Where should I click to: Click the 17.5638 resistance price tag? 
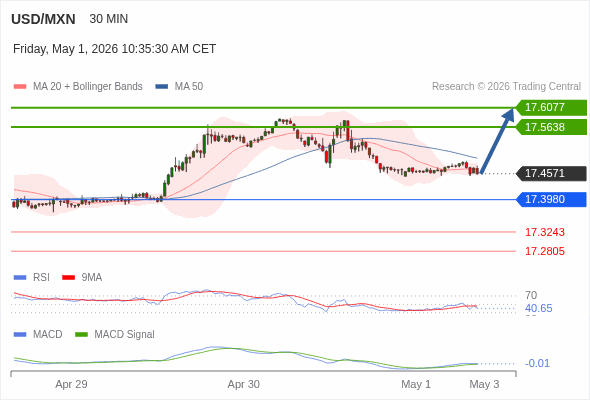coord(551,127)
